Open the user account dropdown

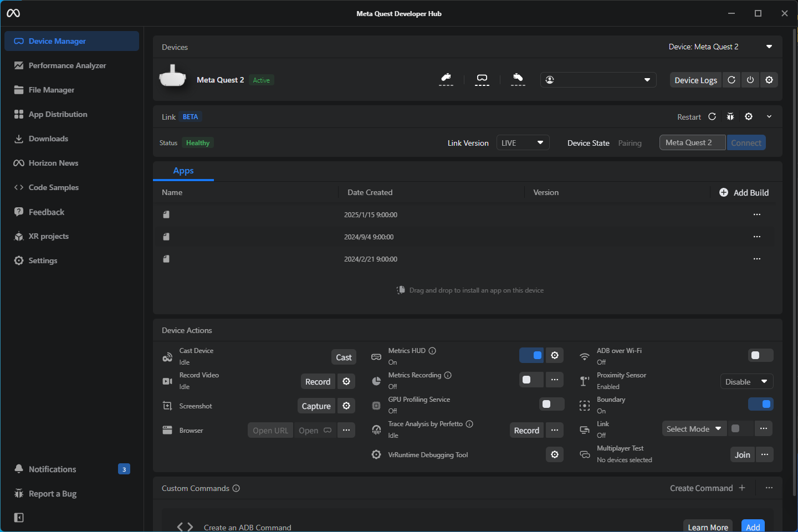[x=598, y=80]
